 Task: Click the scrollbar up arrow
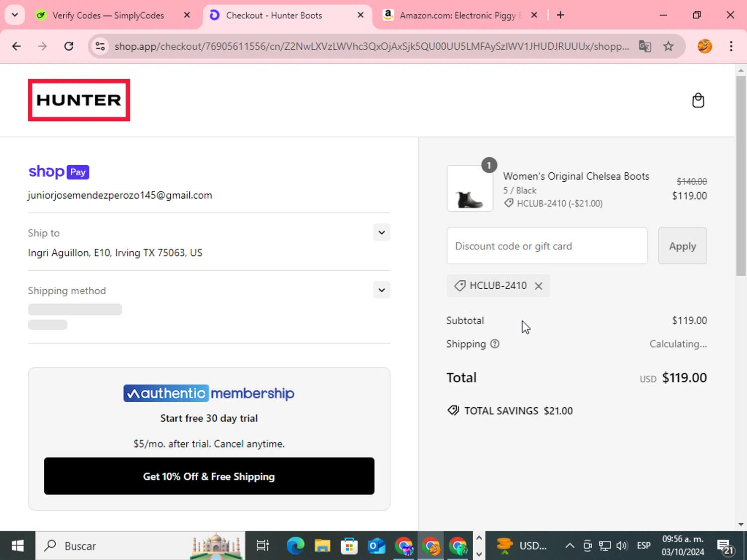click(x=741, y=70)
